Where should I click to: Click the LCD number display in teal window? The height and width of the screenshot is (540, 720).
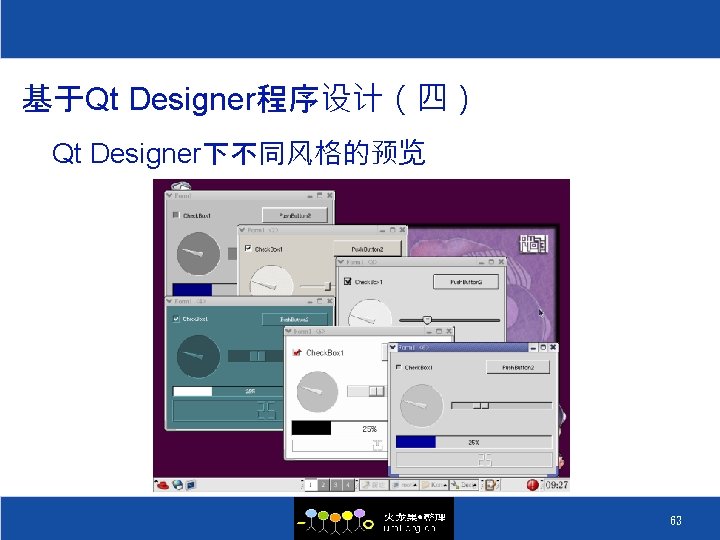click(x=228, y=410)
